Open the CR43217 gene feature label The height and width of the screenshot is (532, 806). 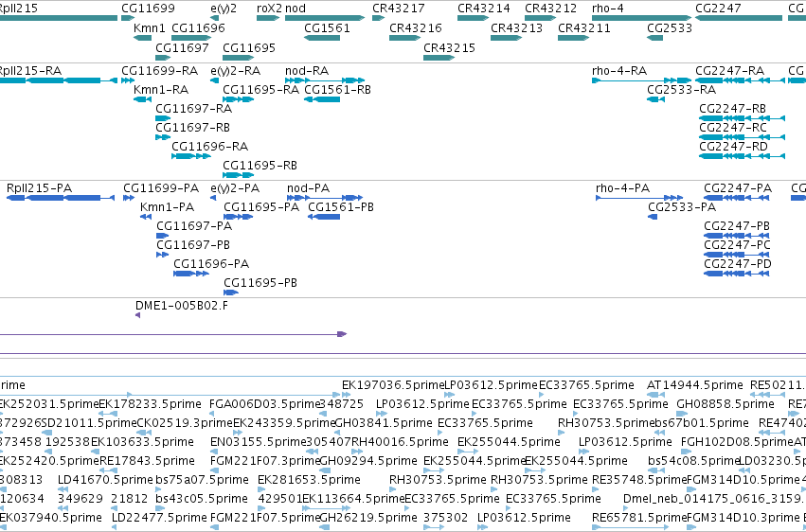399,9
